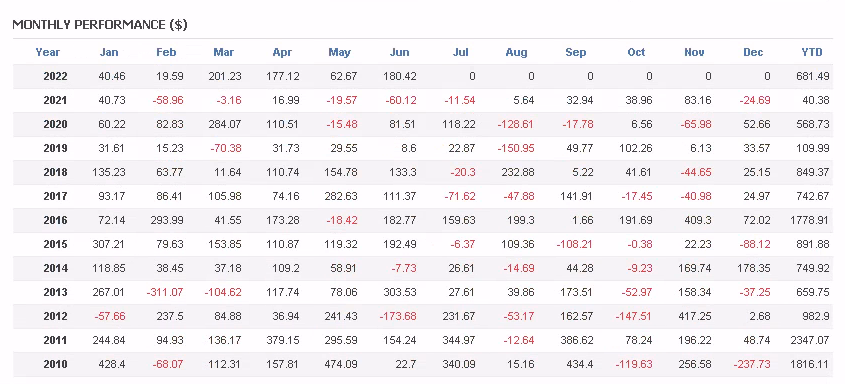Click the -150.95 August 2019 cell
Viewport: 845px width, 384px height.
(x=515, y=149)
